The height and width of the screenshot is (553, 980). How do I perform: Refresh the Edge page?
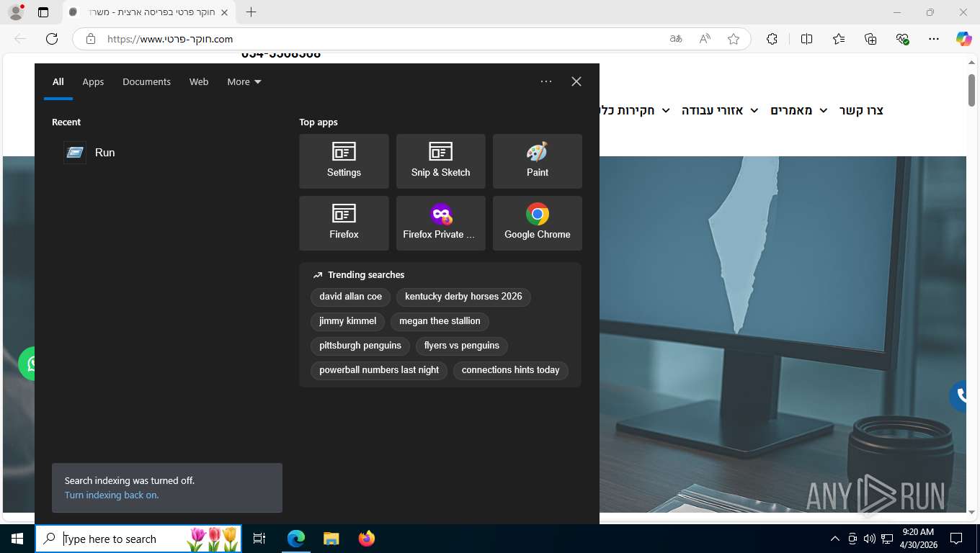[x=52, y=39]
